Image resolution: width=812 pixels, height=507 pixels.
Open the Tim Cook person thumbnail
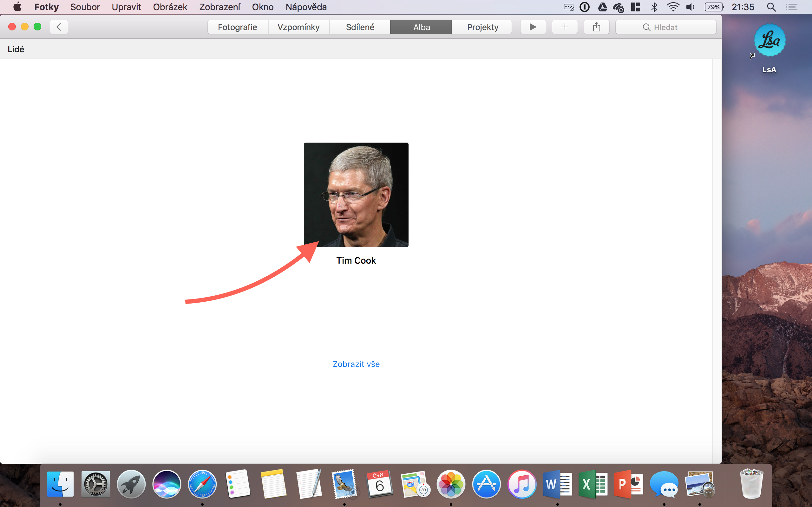coord(356,195)
